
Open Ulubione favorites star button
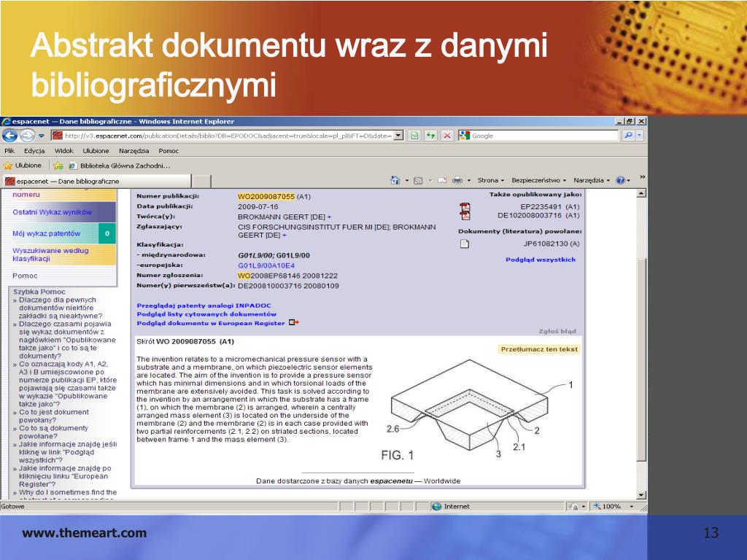click(23, 166)
